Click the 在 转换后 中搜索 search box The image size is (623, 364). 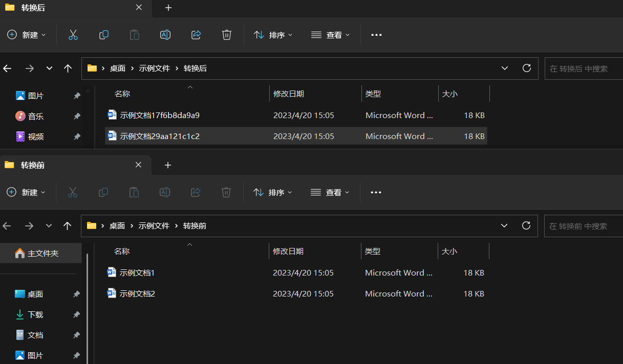tap(584, 69)
